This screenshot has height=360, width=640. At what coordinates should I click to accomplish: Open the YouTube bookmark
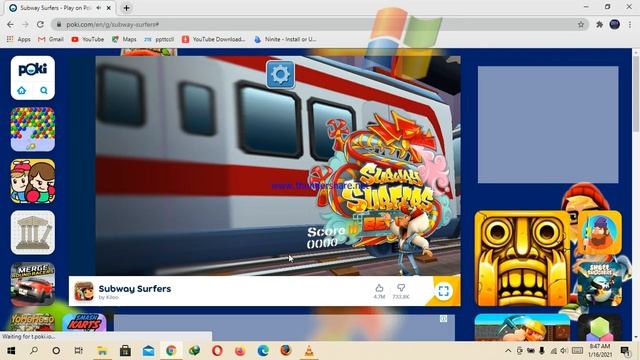[87, 39]
